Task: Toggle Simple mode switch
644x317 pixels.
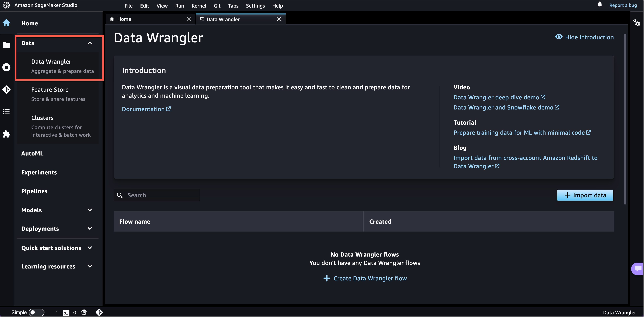Action: tap(37, 312)
